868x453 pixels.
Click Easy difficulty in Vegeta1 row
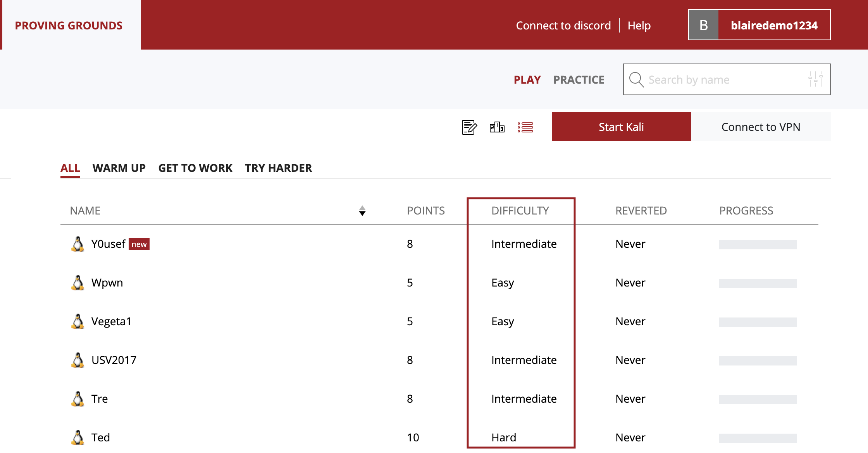[x=503, y=321]
